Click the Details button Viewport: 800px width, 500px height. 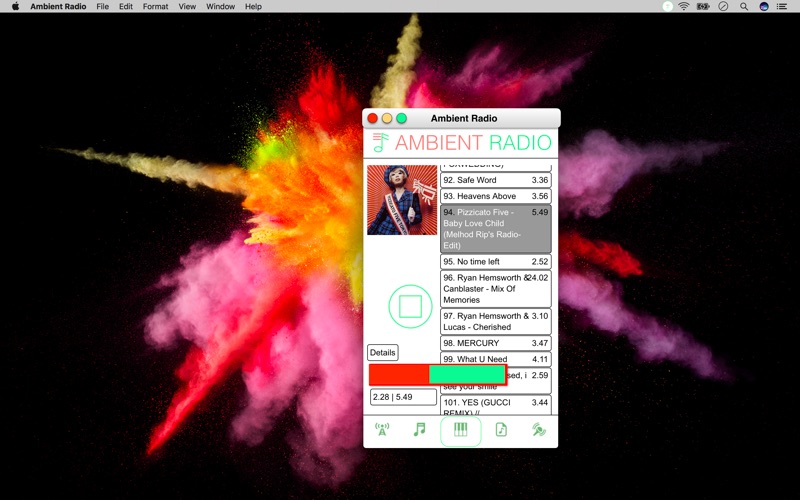click(383, 353)
